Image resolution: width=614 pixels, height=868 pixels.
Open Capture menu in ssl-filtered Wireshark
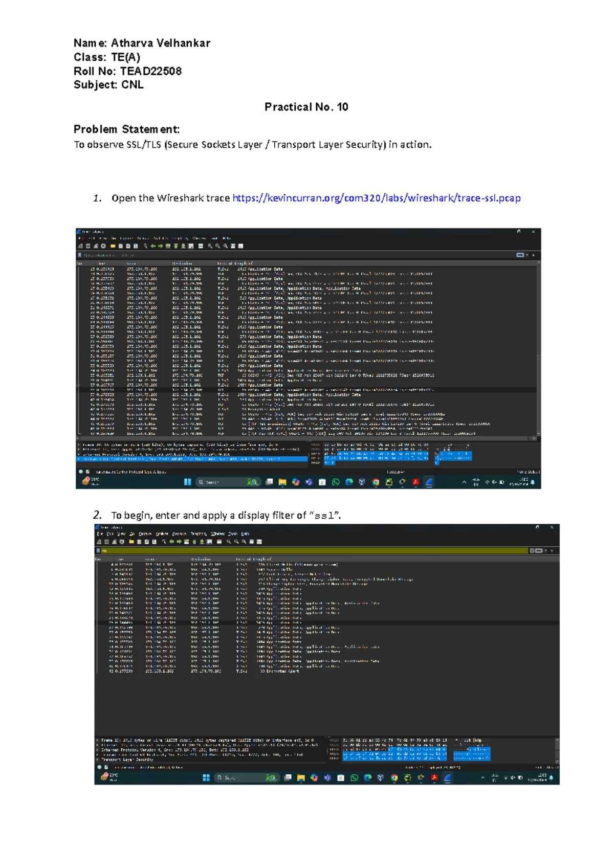(145, 534)
